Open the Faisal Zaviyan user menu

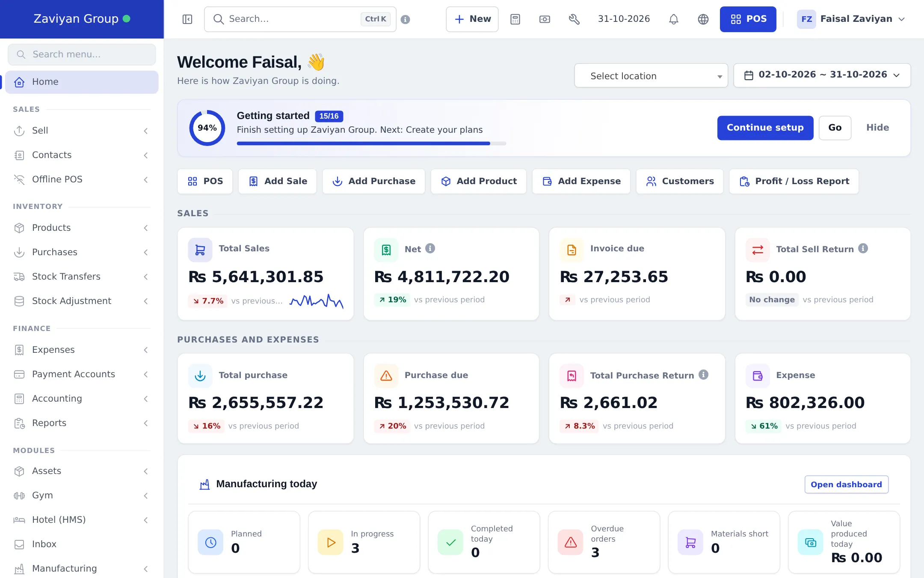pos(851,19)
